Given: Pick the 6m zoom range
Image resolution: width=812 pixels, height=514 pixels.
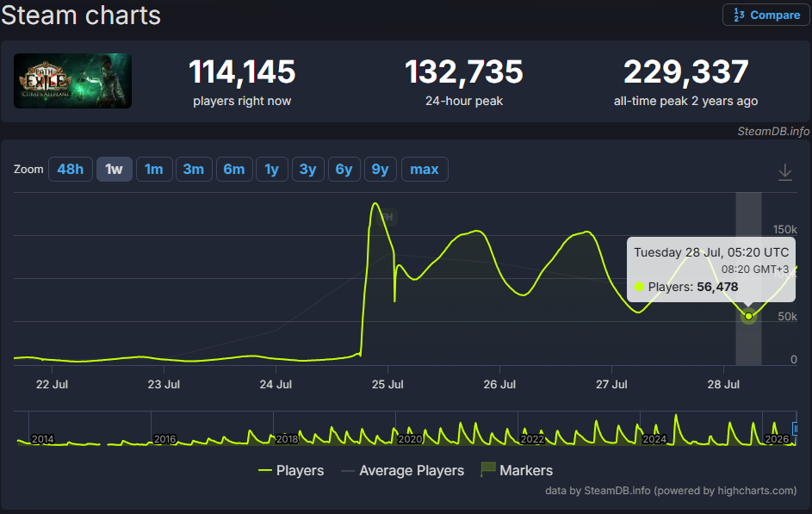Looking at the screenshot, I should [x=234, y=170].
